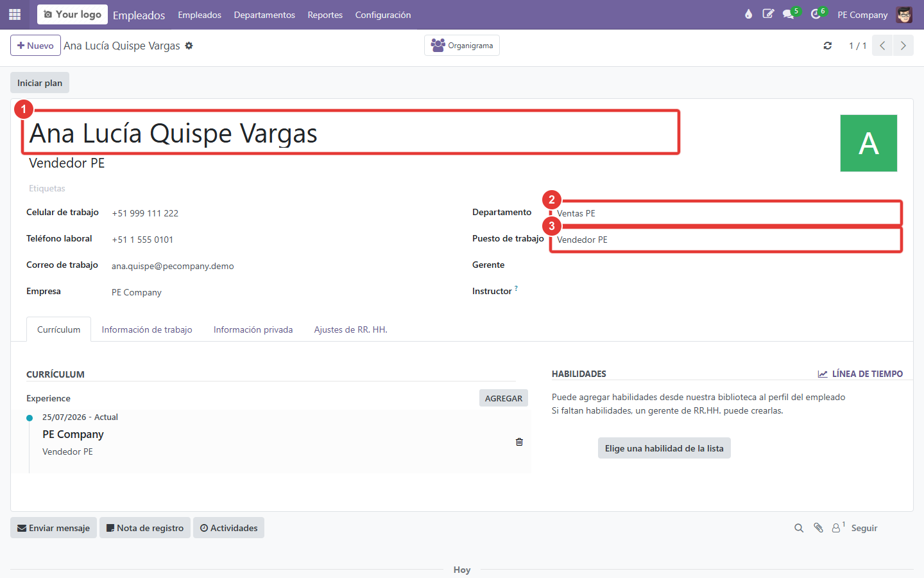Open the PE Company experience entry
Viewport: 924px width, 578px height.
[x=73, y=434]
